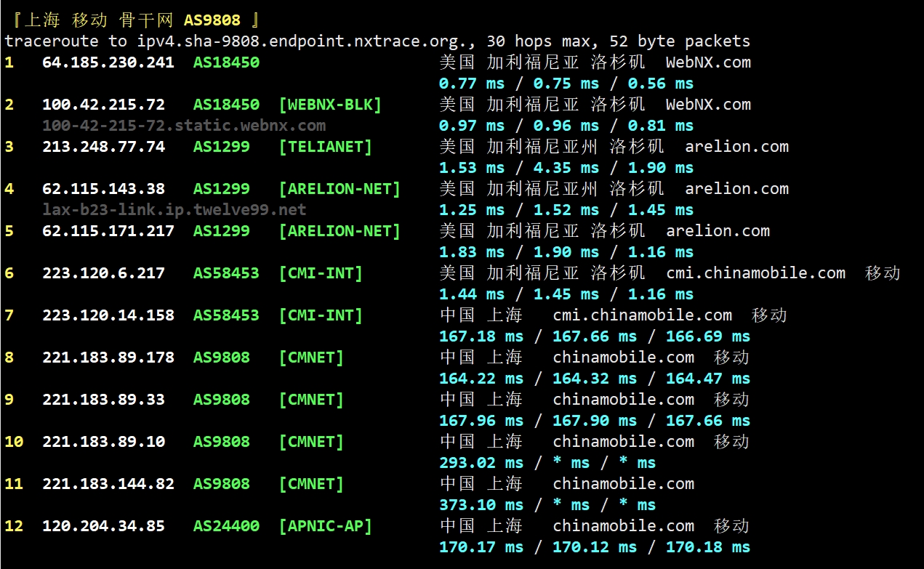Click IP address 100.42.215.72
The height and width of the screenshot is (569, 924).
pyautogui.click(x=103, y=105)
